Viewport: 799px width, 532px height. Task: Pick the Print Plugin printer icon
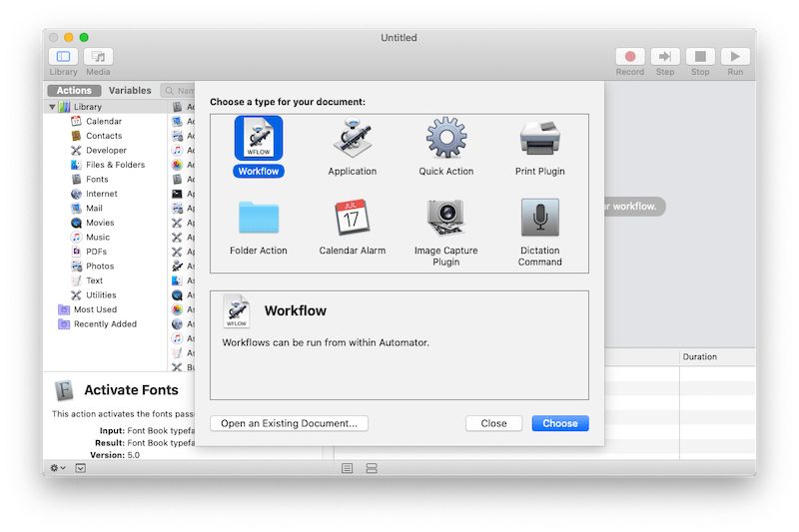pos(539,138)
